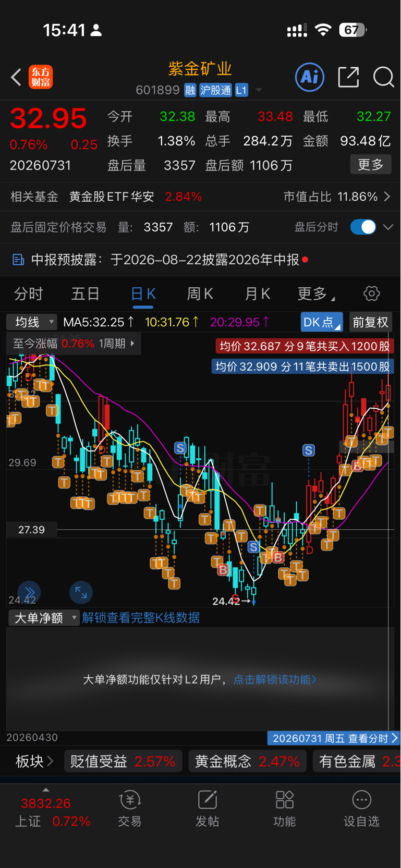Viewport: 401px width, 868px height.
Task: Open the 中报预披露 announcement row
Action: click(200, 260)
